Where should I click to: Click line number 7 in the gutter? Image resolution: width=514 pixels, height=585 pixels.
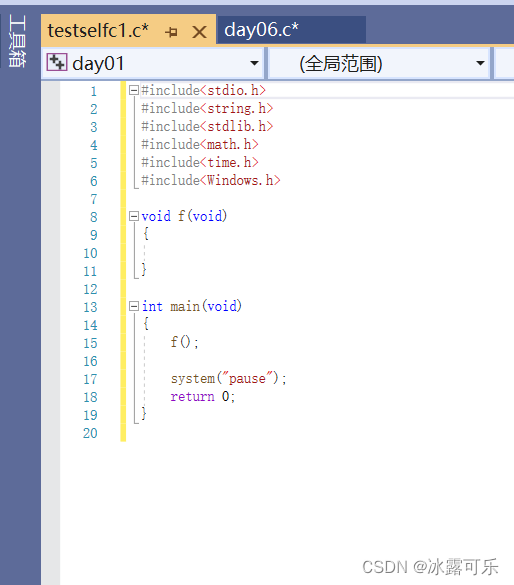coord(94,200)
